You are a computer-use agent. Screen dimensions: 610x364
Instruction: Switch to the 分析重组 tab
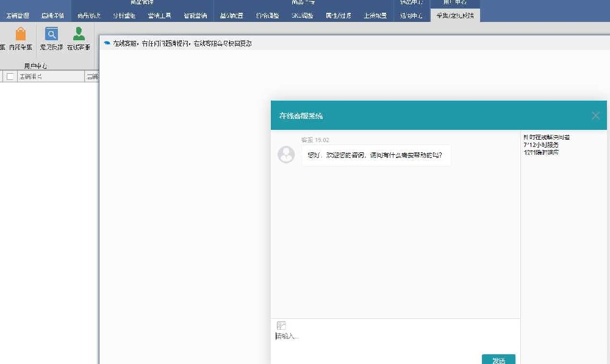(124, 16)
